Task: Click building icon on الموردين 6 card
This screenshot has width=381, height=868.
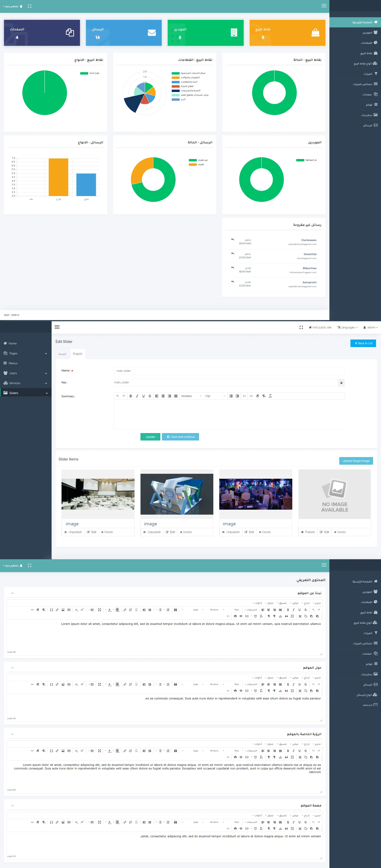Action: (234, 32)
